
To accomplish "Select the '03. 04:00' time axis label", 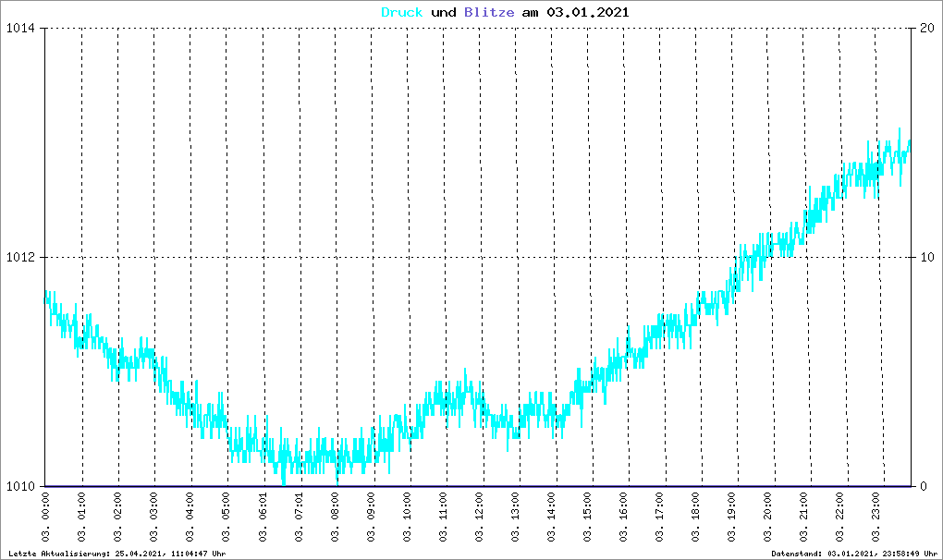I will [190, 518].
